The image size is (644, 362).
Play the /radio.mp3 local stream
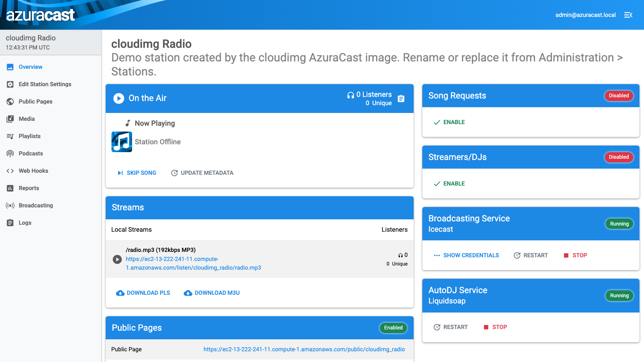[117, 259]
